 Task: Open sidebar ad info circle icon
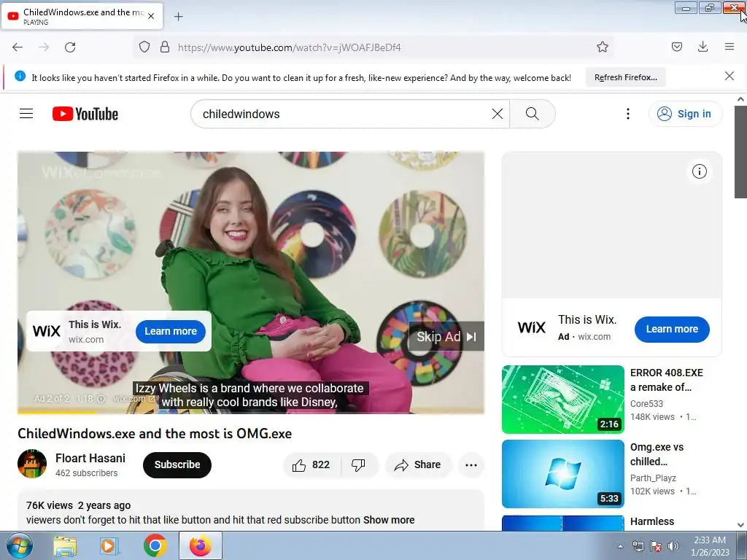coord(699,171)
